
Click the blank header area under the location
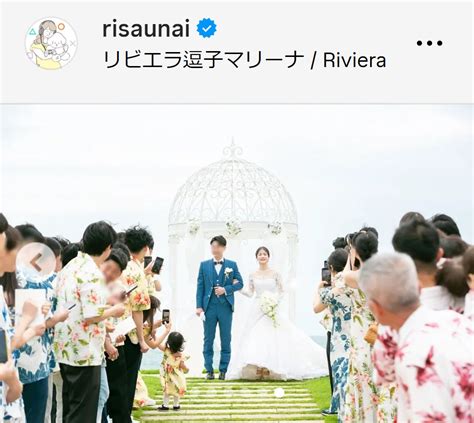[237, 87]
